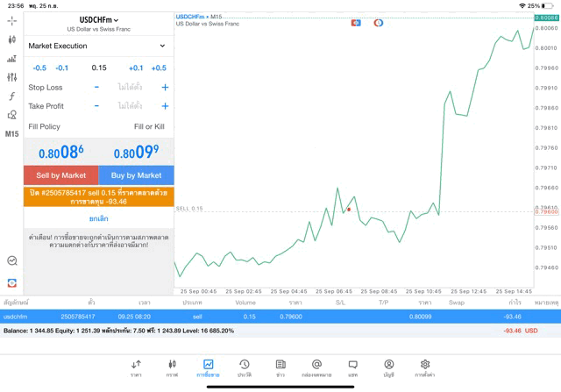Screen dimensions: 561x392
Task: Open the Market Execution order type dropdown
Action: pyautogui.click(x=98, y=46)
